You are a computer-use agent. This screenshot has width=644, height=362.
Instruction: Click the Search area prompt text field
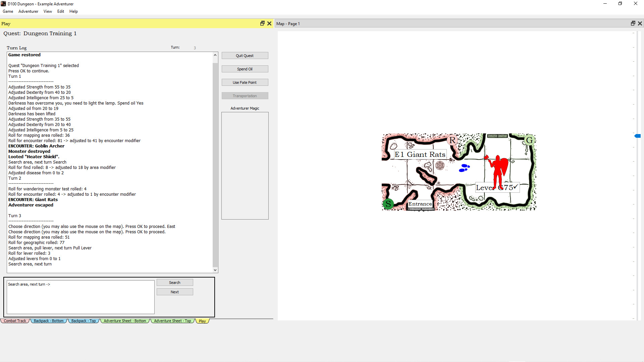(80, 297)
